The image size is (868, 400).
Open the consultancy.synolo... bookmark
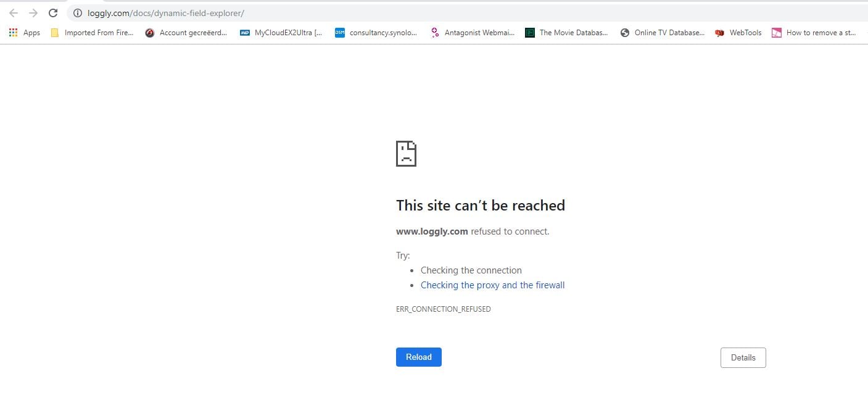[x=376, y=33]
